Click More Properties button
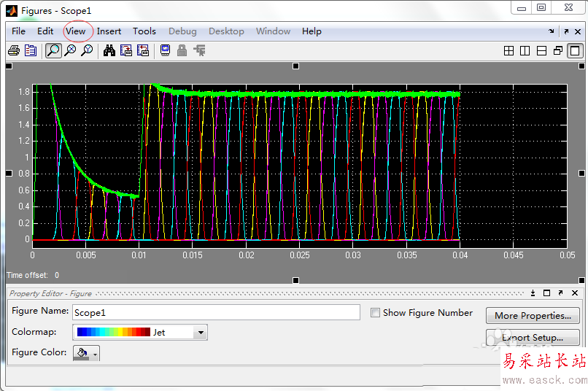 click(533, 316)
